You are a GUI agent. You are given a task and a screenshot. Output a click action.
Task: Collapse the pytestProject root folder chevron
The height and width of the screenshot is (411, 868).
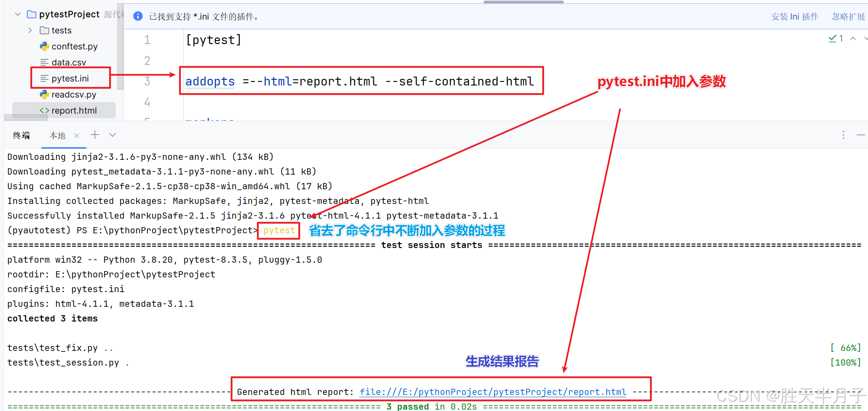tap(18, 14)
